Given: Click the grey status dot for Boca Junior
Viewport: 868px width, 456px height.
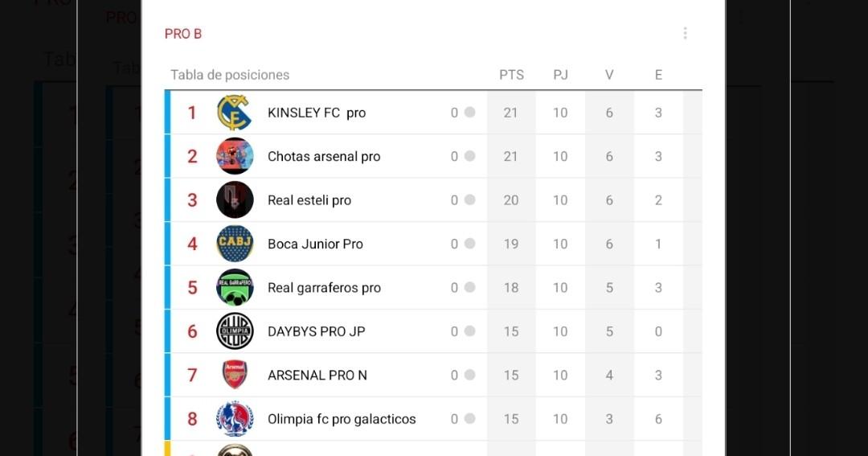Looking at the screenshot, I should [469, 244].
